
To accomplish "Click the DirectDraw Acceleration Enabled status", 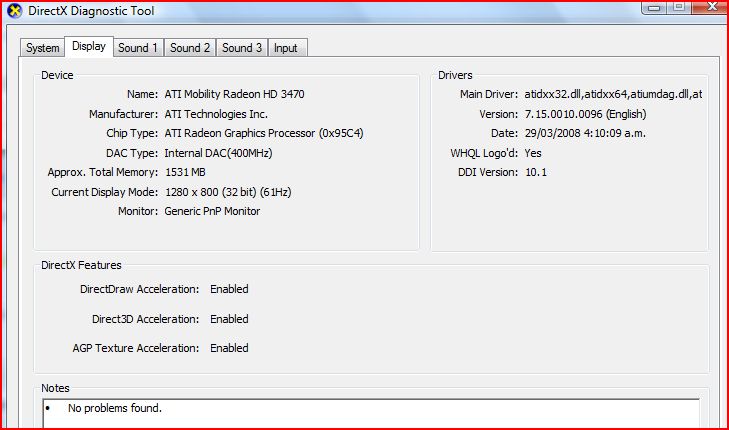I will [229, 289].
